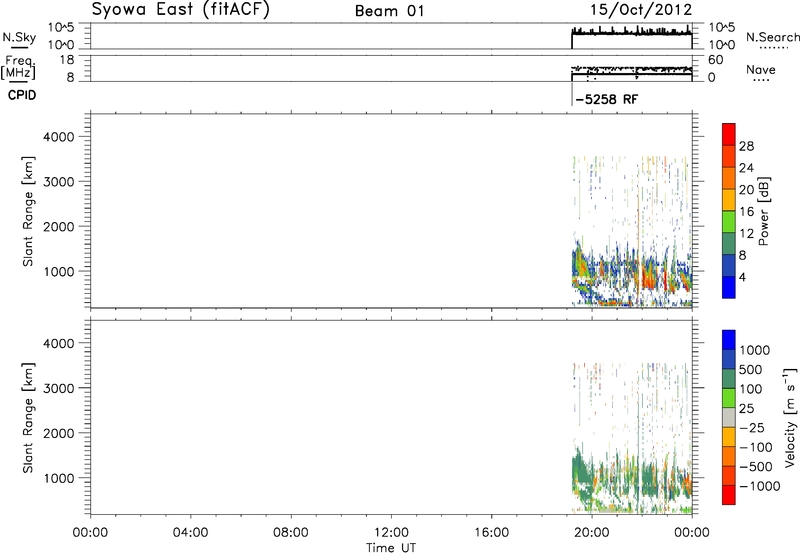This screenshot has width=800, height=554.
Task: Click the Power colorbar segment between 8 and 12
Action: (x=729, y=244)
